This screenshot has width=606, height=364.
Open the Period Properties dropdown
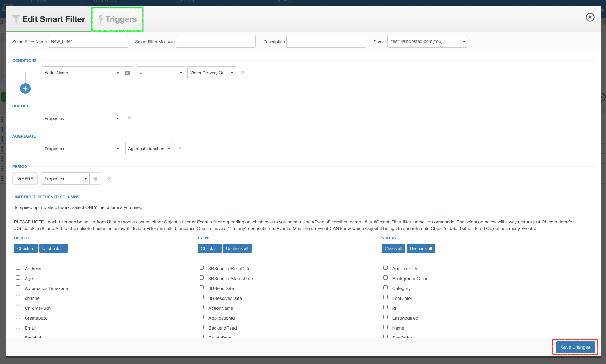pyautogui.click(x=66, y=179)
